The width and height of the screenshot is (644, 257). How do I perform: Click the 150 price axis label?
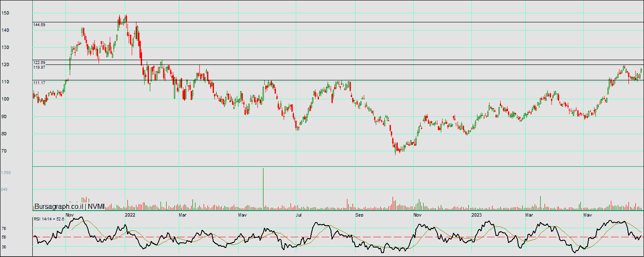click(5, 13)
